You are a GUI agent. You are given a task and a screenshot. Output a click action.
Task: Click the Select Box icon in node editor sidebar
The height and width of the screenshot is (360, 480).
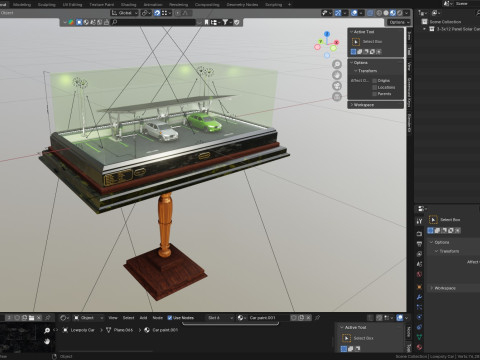coord(346,338)
